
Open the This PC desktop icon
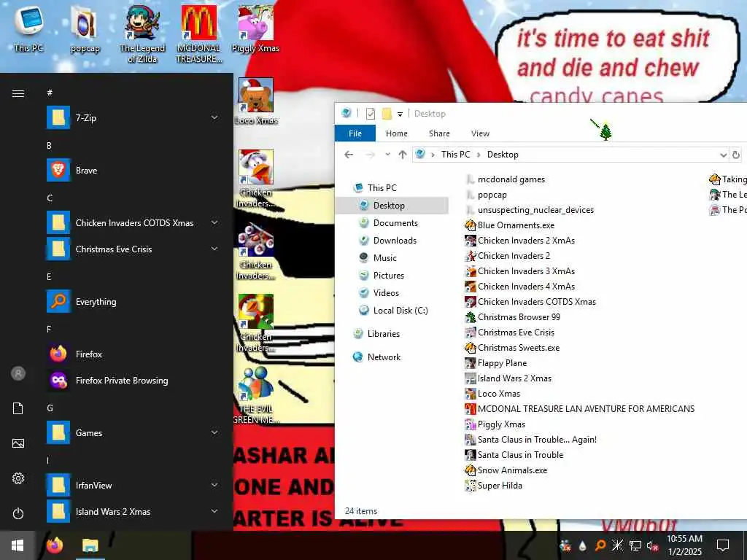click(28, 28)
